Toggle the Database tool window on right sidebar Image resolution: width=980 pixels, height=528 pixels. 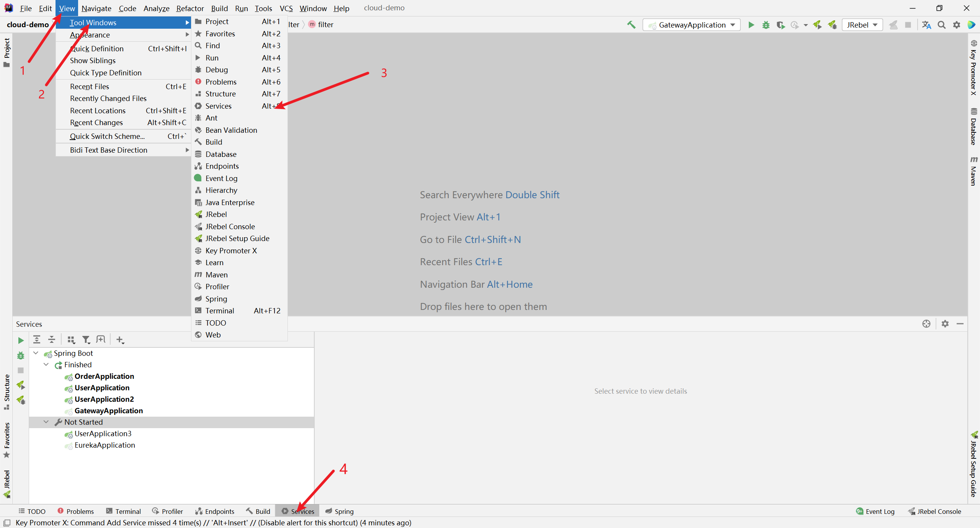(973, 127)
